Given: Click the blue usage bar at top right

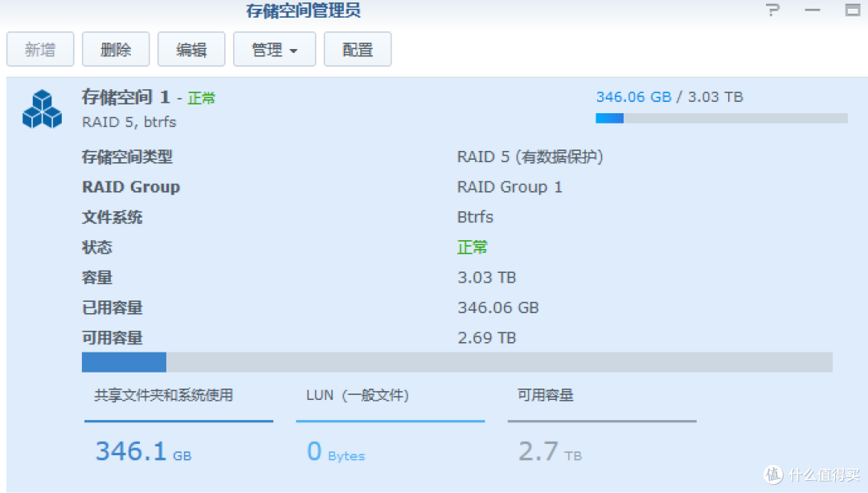Looking at the screenshot, I should [x=721, y=118].
